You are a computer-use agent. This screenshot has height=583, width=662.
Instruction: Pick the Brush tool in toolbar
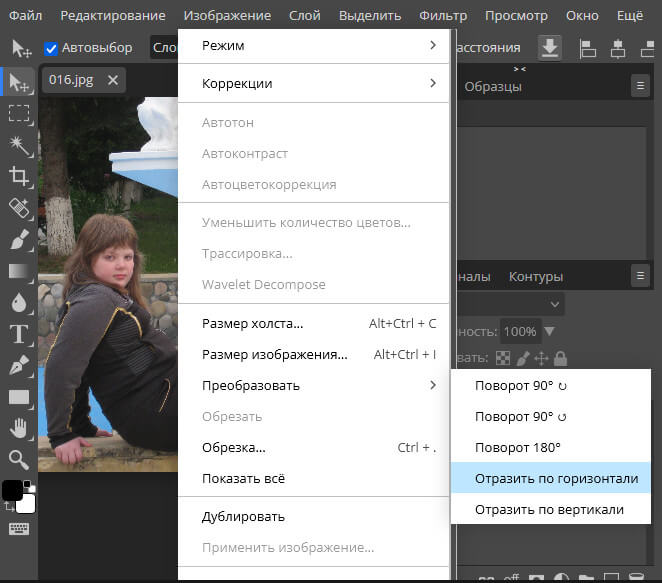point(19,240)
